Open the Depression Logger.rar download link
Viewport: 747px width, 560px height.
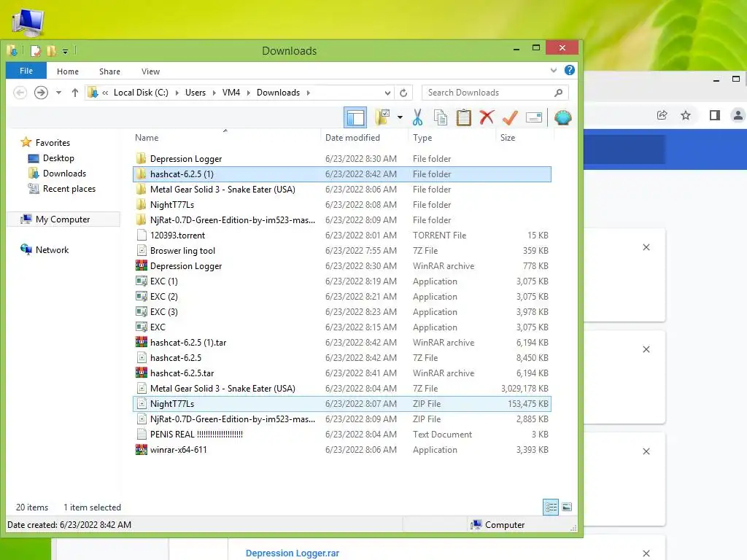293,553
